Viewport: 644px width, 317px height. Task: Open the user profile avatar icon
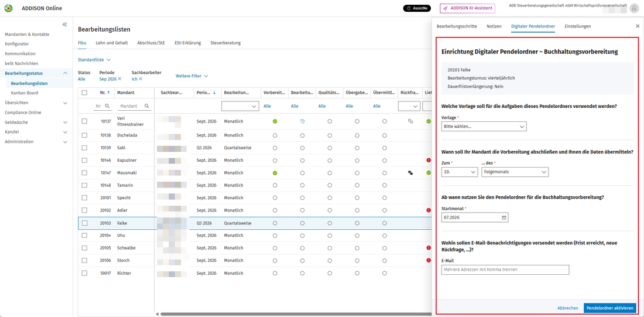635,8
